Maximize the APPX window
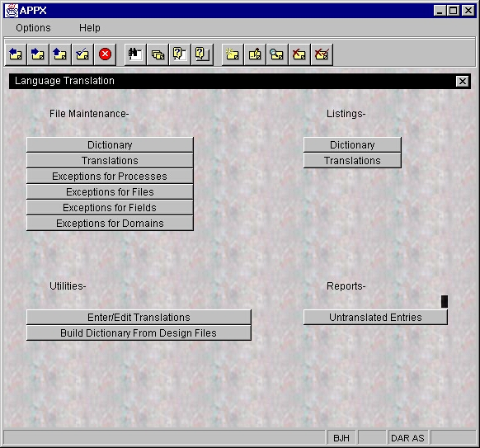 pyautogui.click(x=453, y=11)
